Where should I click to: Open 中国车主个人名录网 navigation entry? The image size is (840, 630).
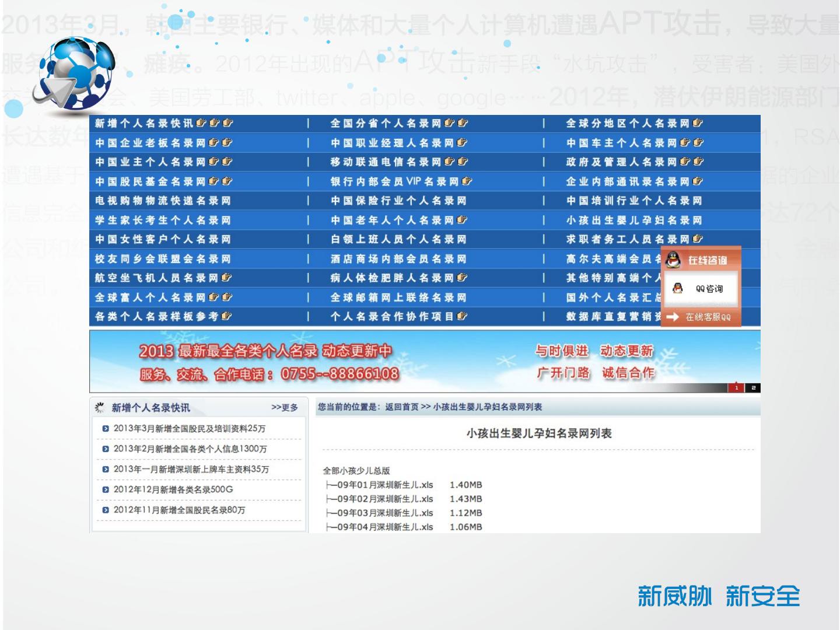coord(622,142)
